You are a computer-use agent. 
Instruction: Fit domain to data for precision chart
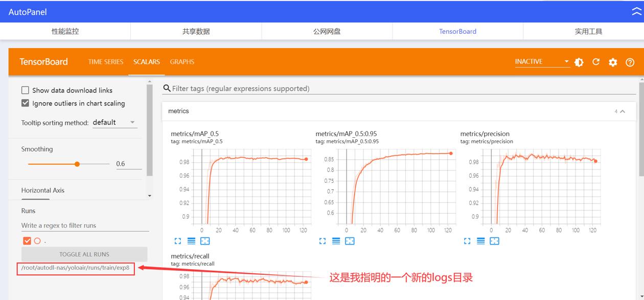pyautogui.click(x=494, y=241)
